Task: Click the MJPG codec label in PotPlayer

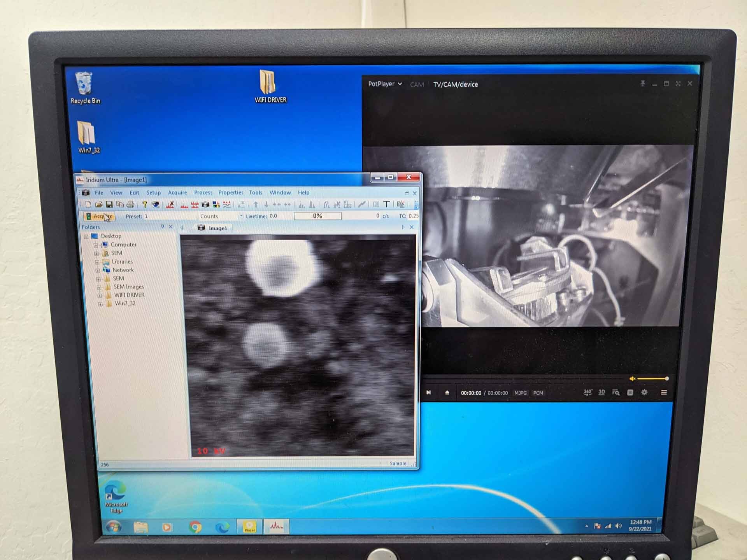Action: click(521, 393)
